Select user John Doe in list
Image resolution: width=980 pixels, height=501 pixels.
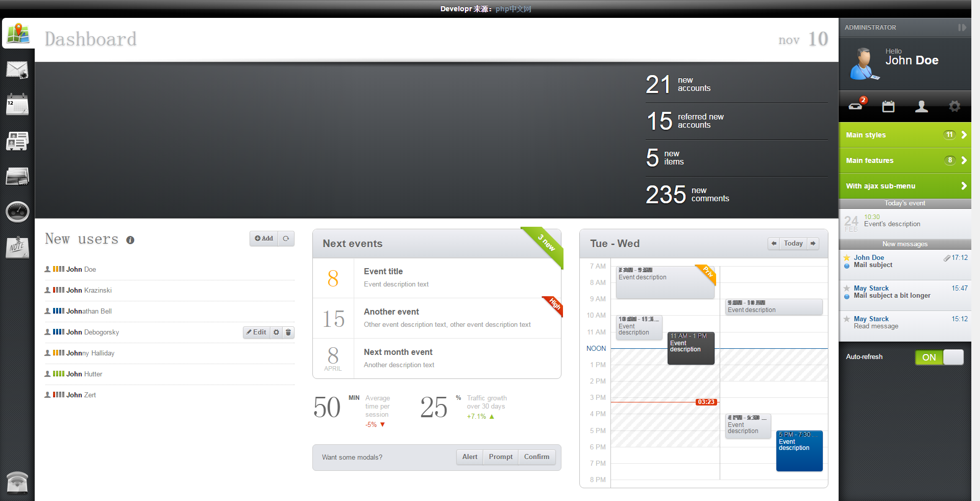[x=169, y=270]
